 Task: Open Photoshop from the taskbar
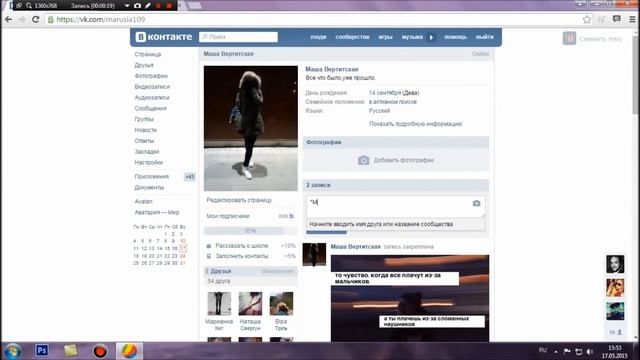coord(42,351)
